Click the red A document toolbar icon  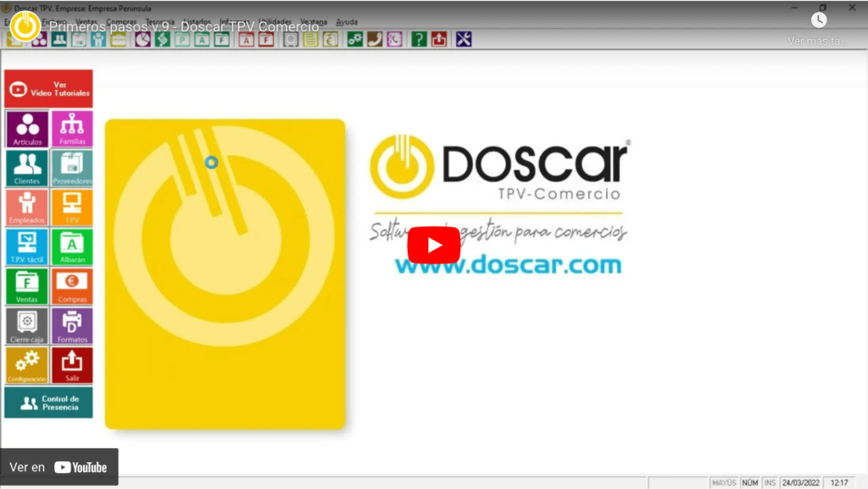[x=247, y=40]
